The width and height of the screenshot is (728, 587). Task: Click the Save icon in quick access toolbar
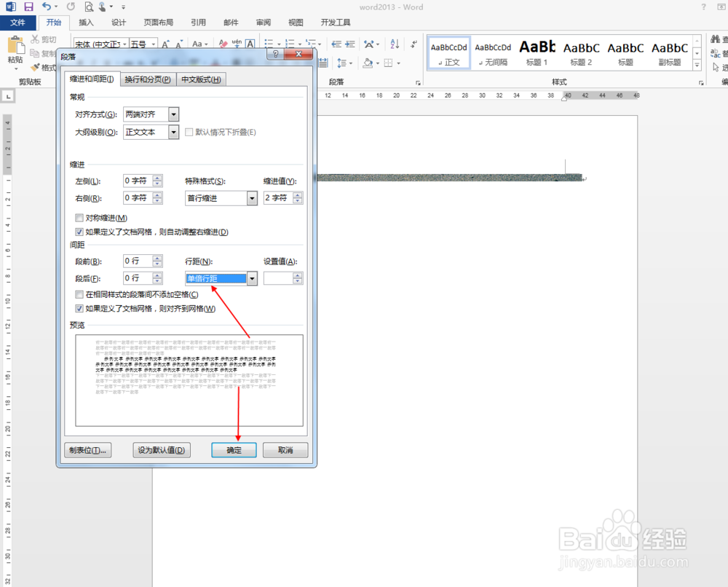pos(29,7)
